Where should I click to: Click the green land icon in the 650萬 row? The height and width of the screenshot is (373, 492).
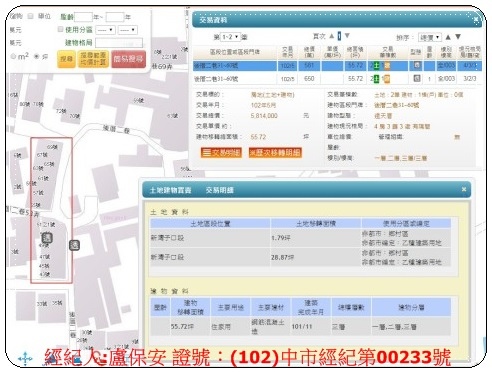(376, 79)
